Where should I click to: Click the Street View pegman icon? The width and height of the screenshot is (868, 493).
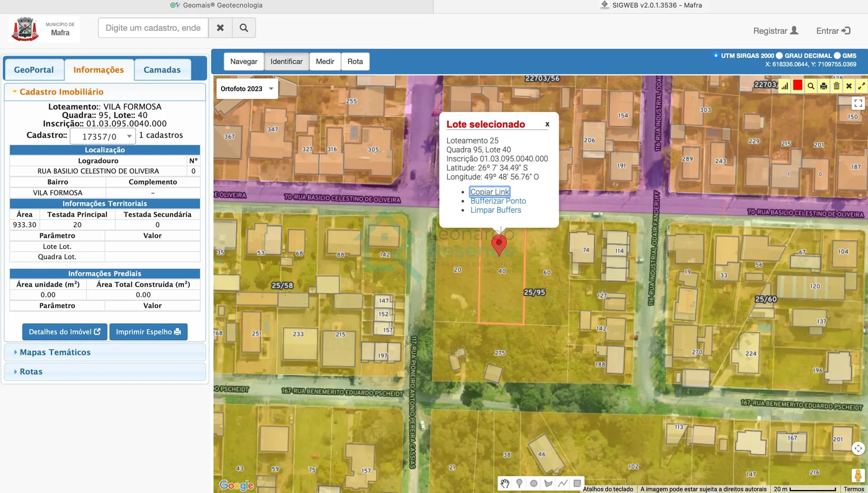coord(858,475)
